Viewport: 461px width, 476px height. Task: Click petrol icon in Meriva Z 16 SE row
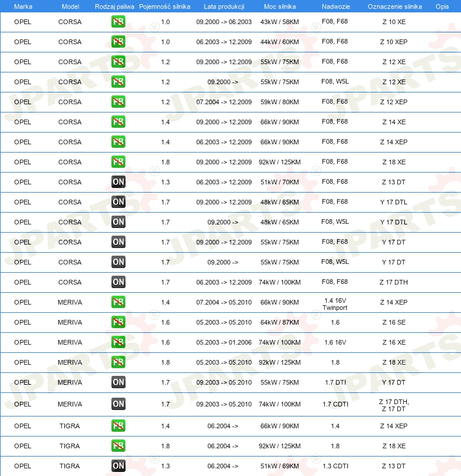pos(118,322)
